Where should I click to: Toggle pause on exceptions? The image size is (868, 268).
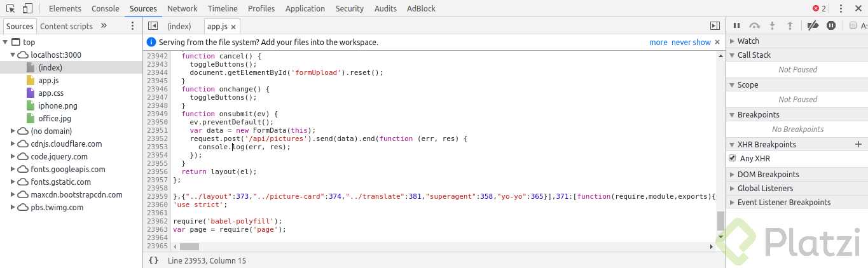830,26
